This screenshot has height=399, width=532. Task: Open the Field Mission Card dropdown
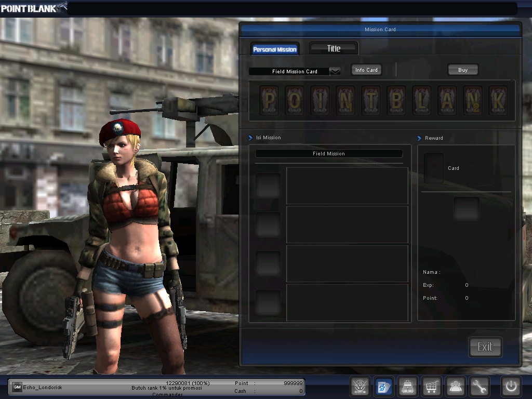[295, 71]
